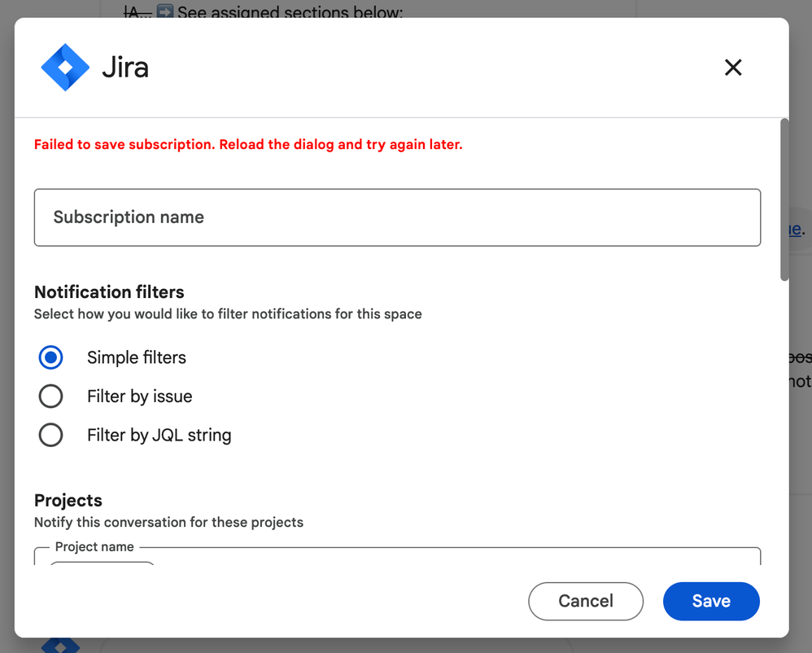The width and height of the screenshot is (812, 653).
Task: Click the "Jira" title text in header
Action: (125, 68)
